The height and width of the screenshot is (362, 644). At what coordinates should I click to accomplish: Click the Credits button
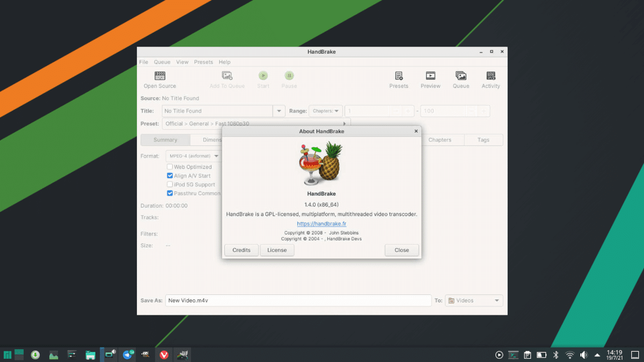tap(241, 250)
